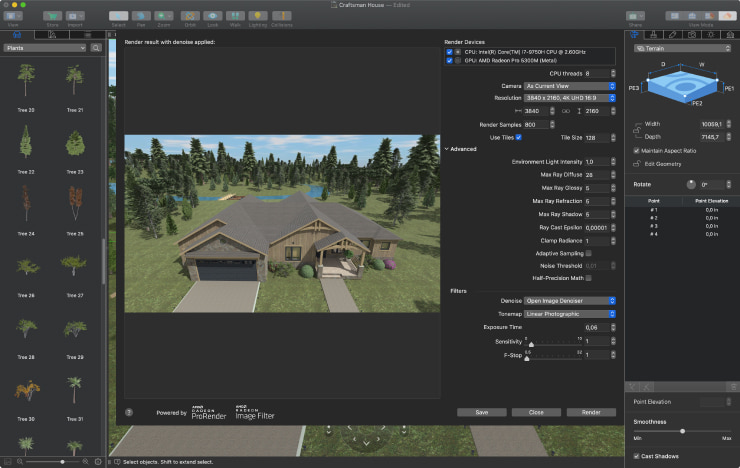
Task: Collapse the Advanced section
Action: tap(446, 149)
